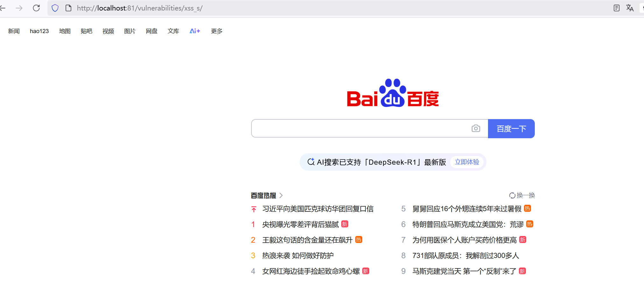Open the 贴吧 navigation item
Image resolution: width=644 pixels, height=300 pixels.
coord(87,31)
